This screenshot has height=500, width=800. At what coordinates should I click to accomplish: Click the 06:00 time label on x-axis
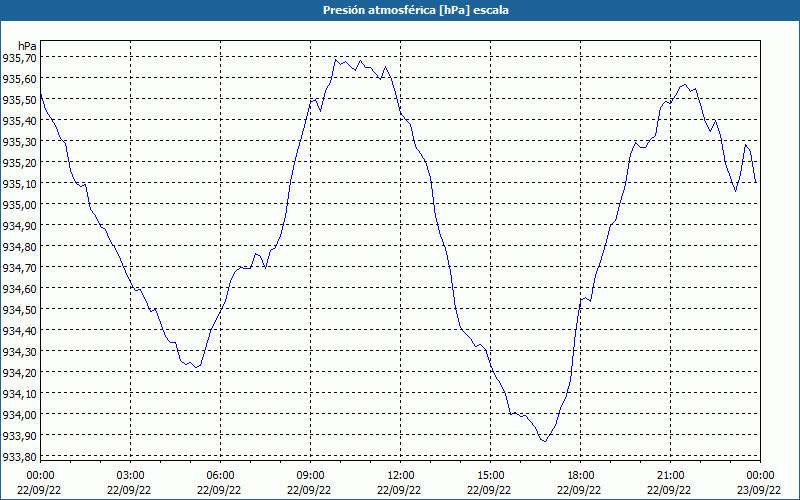pos(220,476)
